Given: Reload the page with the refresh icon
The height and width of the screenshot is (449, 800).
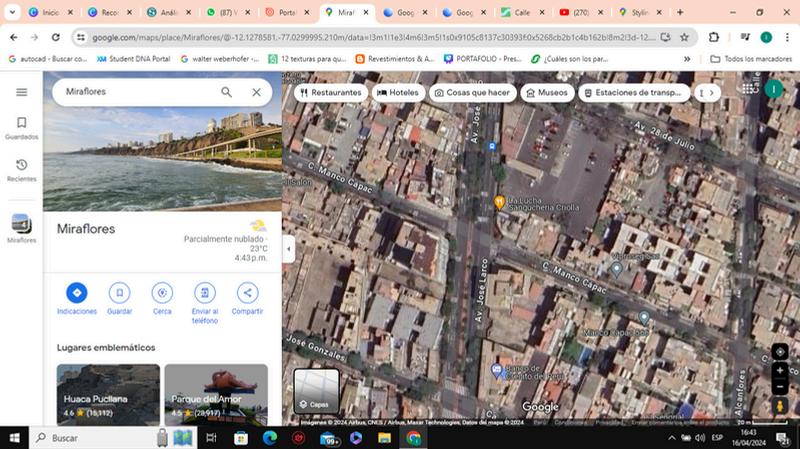Looking at the screenshot, I should 56,37.
